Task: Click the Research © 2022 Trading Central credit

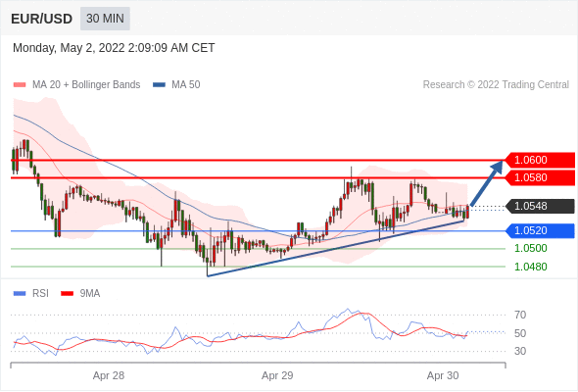Action: coord(496,85)
